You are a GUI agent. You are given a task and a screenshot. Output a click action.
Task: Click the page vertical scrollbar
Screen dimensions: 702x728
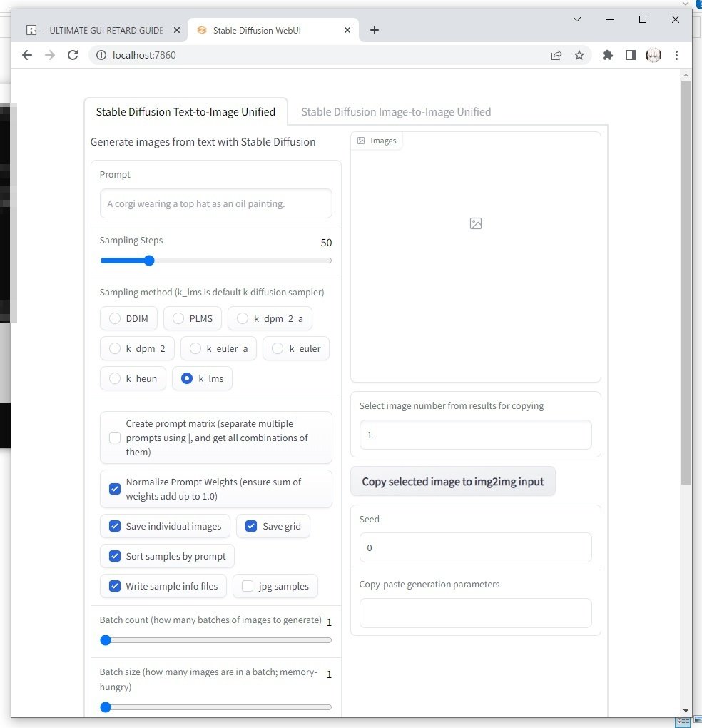pos(686,283)
